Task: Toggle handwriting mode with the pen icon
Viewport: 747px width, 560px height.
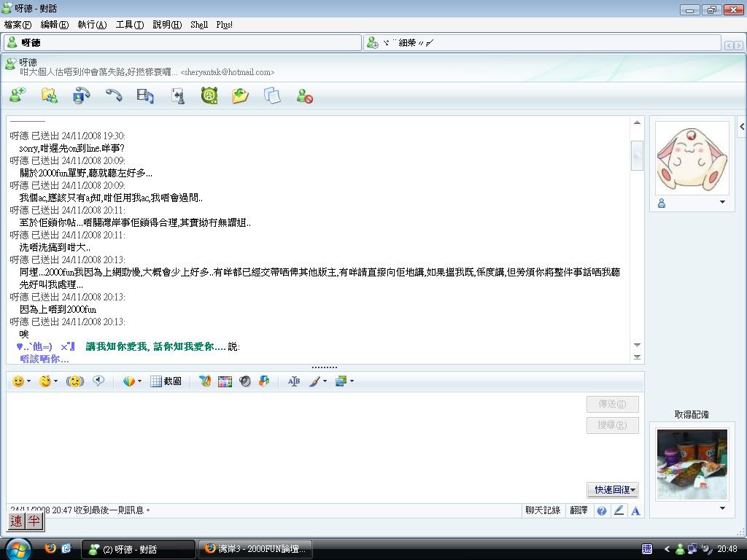Action: (x=619, y=510)
